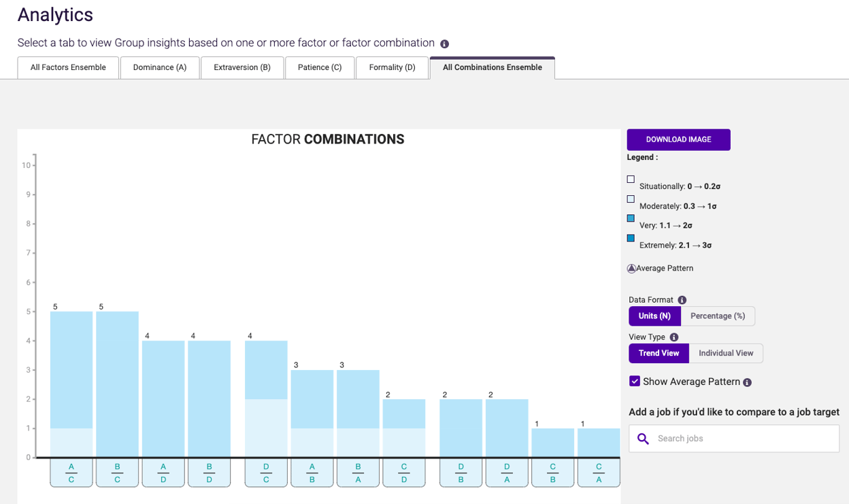Click the B over A factor label
The image size is (849, 504).
pyautogui.click(x=358, y=473)
